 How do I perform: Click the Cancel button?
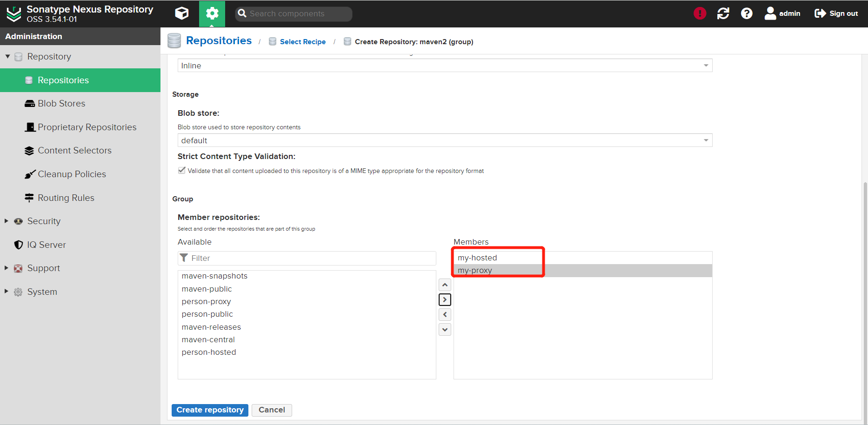(272, 410)
